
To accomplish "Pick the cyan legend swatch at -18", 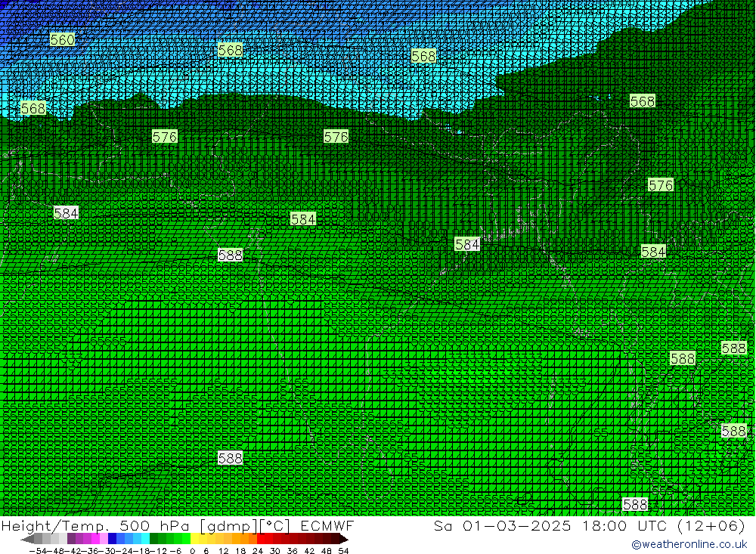I will 145,539.
